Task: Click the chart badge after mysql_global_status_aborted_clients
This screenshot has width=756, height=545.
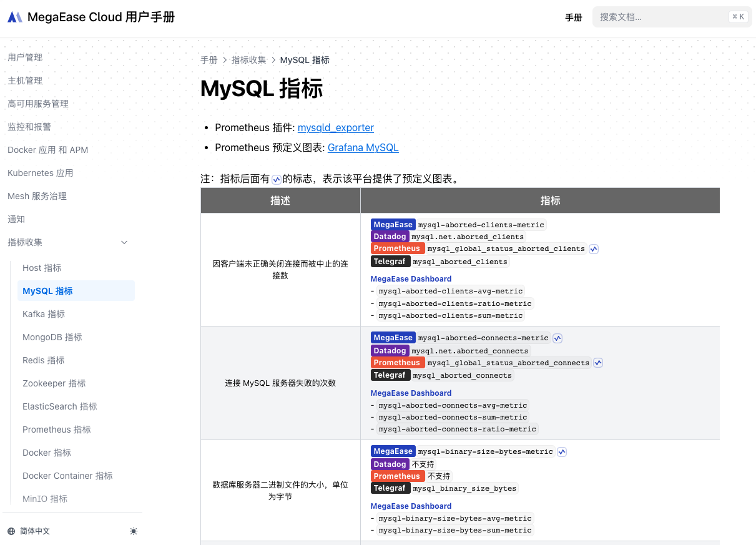Action: 593,248
